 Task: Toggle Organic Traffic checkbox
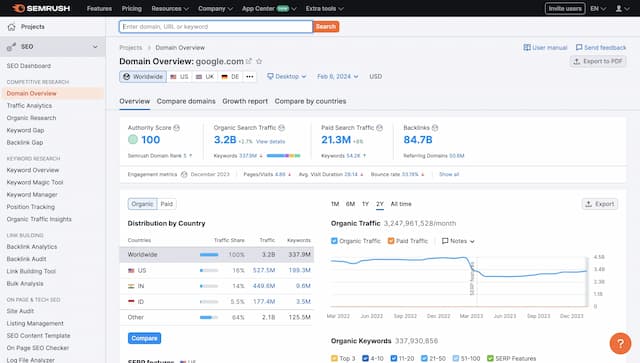[334, 241]
